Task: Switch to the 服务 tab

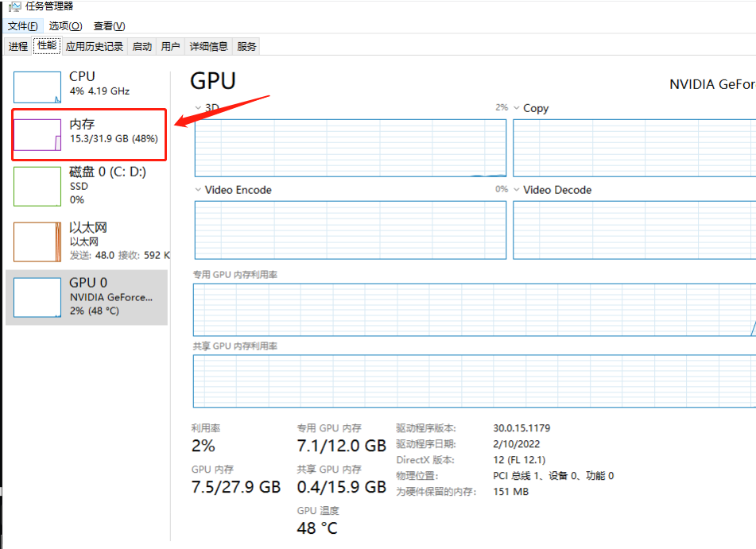Action: [x=247, y=47]
